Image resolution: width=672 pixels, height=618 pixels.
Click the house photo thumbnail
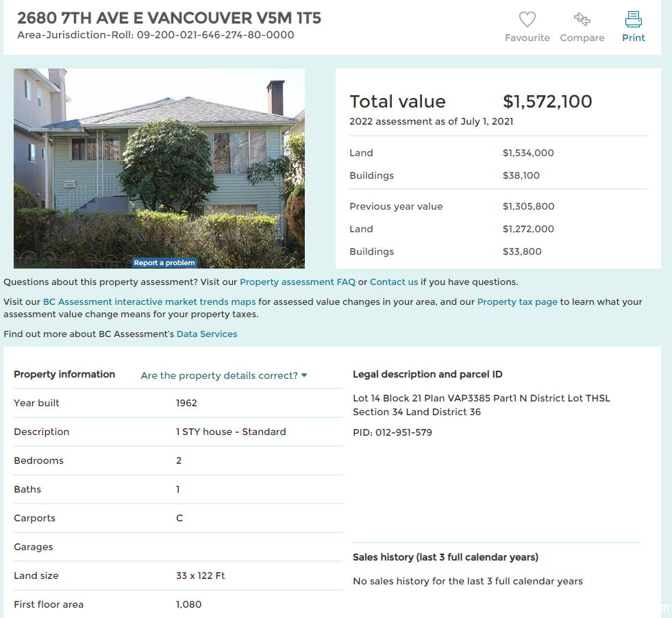[159, 169]
